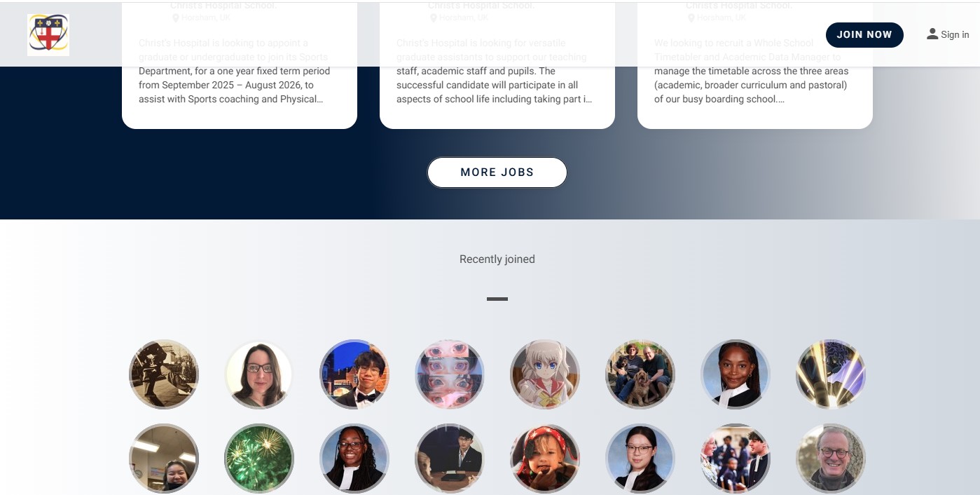Open the JOIN NOW button
Screen dimensions: 980x495
click(864, 34)
